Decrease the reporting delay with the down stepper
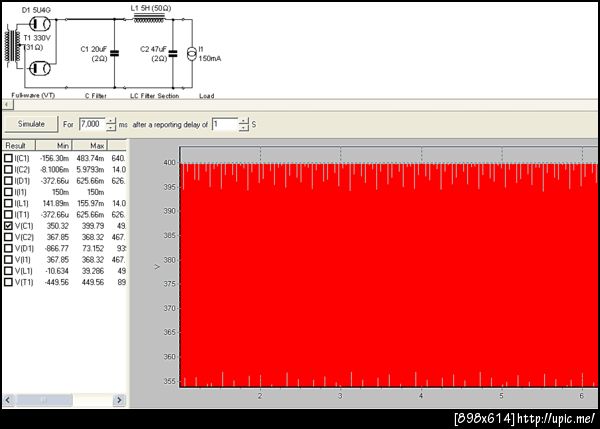Screen dimensions: 600x429 243,128
